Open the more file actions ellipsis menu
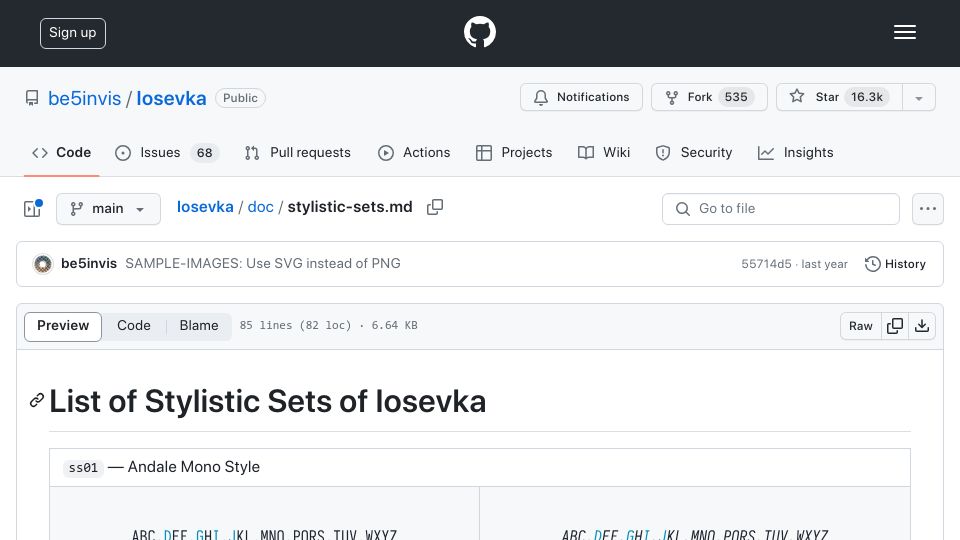 point(928,209)
